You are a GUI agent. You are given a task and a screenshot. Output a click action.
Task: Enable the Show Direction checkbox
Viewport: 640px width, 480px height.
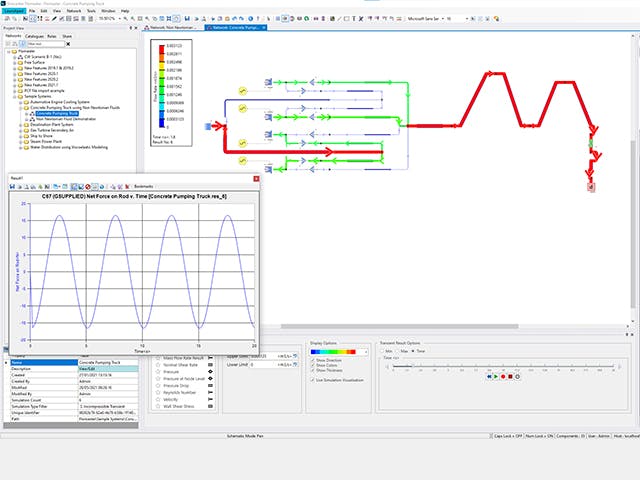point(314,359)
